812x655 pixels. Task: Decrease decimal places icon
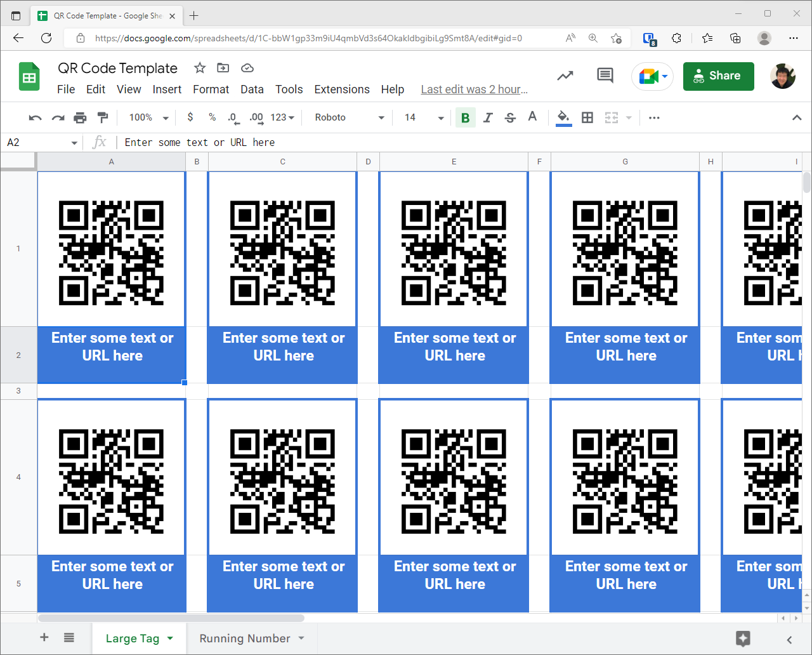point(233,117)
